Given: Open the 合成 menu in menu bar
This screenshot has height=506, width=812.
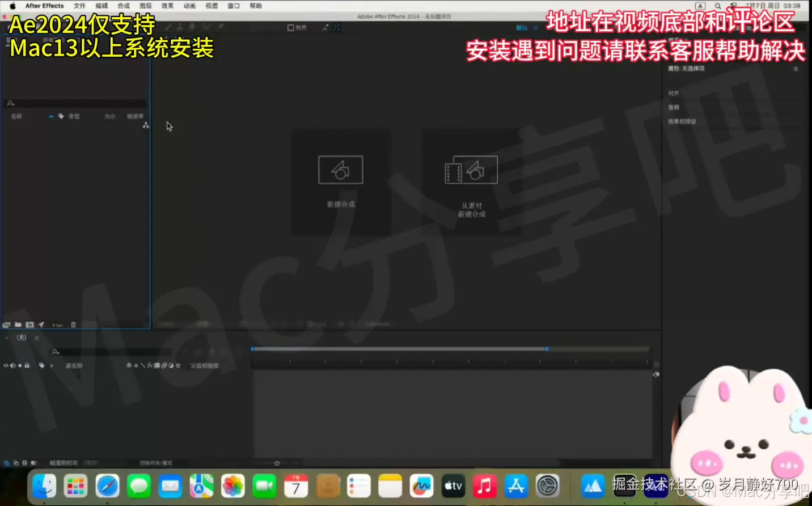Looking at the screenshot, I should tap(124, 6).
